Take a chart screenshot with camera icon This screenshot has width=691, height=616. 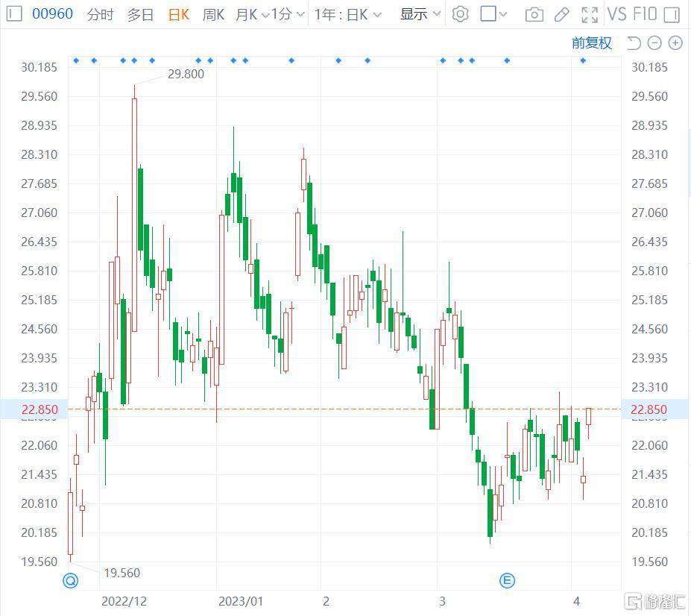click(x=534, y=14)
